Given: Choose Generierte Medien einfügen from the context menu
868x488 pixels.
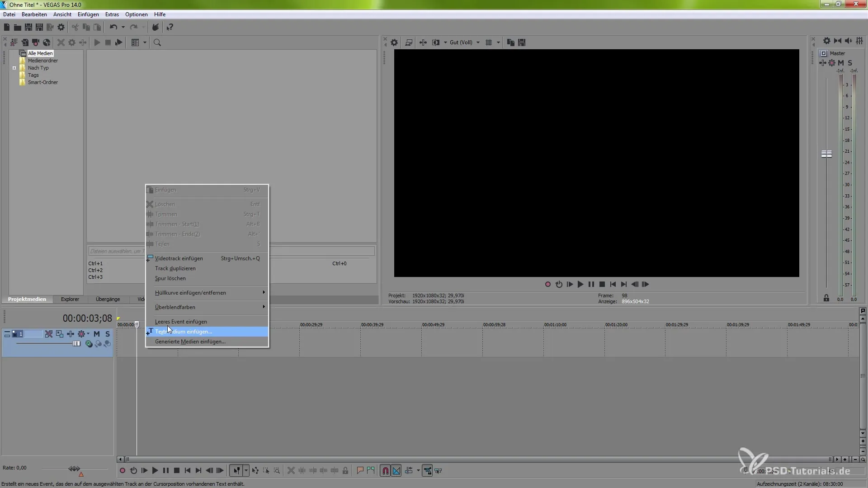Looking at the screenshot, I should coord(207,342).
